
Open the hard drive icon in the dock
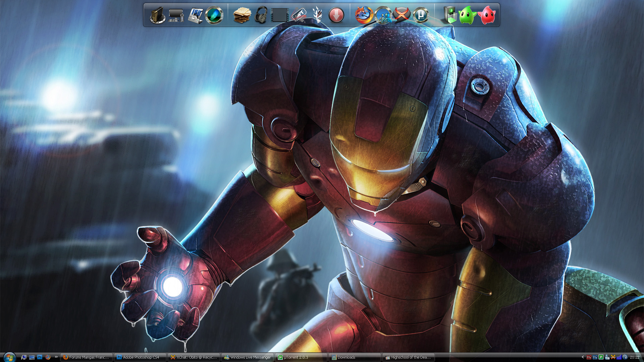pos(157,15)
